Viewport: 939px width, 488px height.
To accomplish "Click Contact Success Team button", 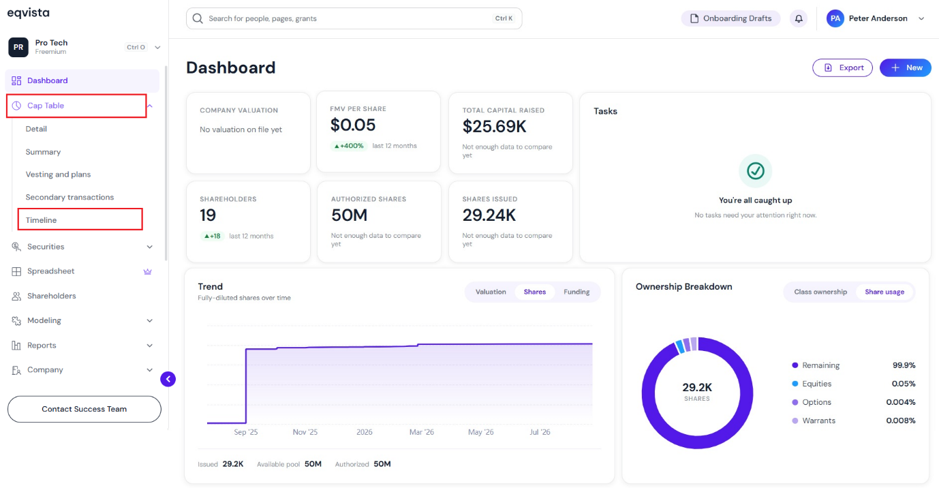I will (84, 410).
